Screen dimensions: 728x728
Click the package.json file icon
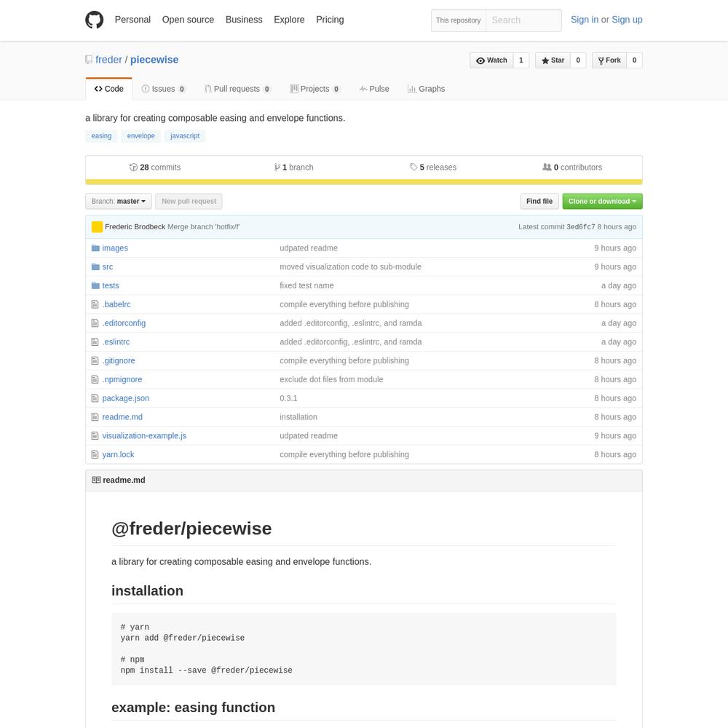[95, 398]
